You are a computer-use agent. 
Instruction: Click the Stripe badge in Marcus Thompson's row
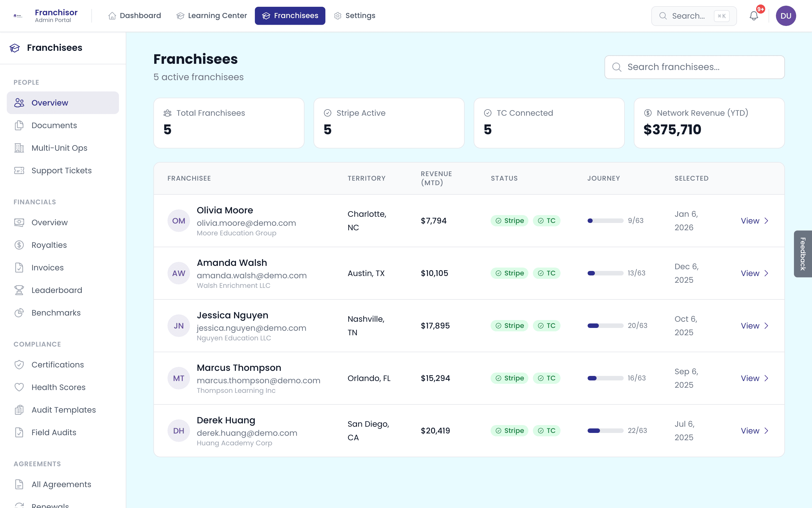pyautogui.click(x=509, y=378)
